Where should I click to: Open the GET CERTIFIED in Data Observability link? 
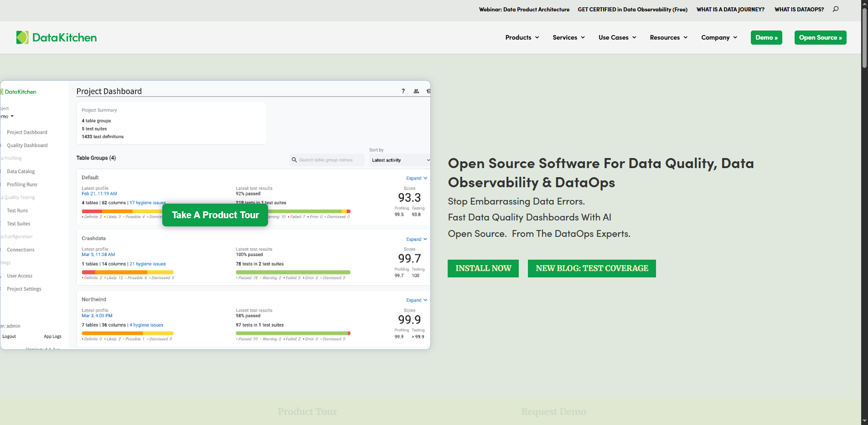click(632, 9)
